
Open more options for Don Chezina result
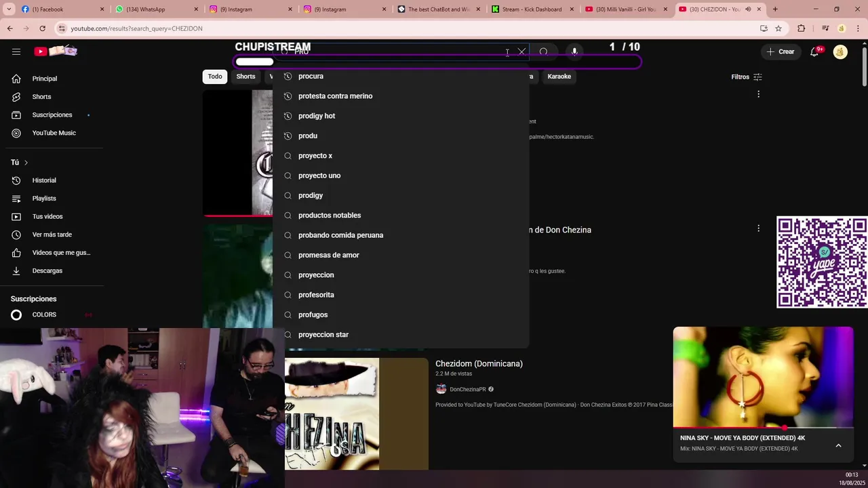click(x=758, y=228)
